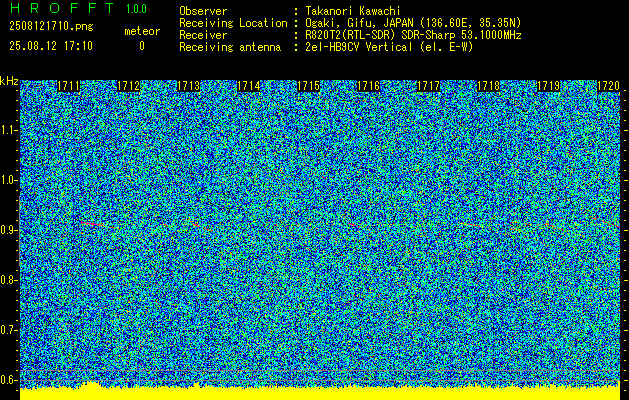Click the 1720 time marker label
Screen dimensions: 629x400
tap(609, 86)
